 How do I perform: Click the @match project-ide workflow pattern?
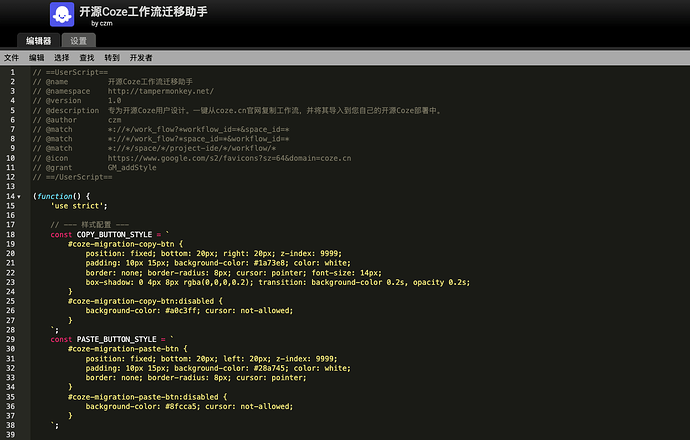[192, 148]
